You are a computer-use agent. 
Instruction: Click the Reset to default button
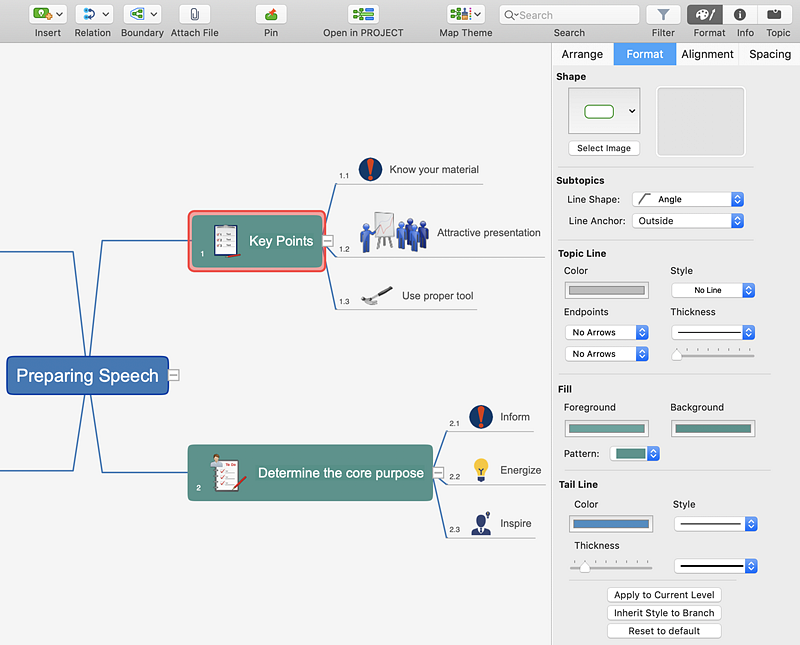pyautogui.click(x=664, y=631)
